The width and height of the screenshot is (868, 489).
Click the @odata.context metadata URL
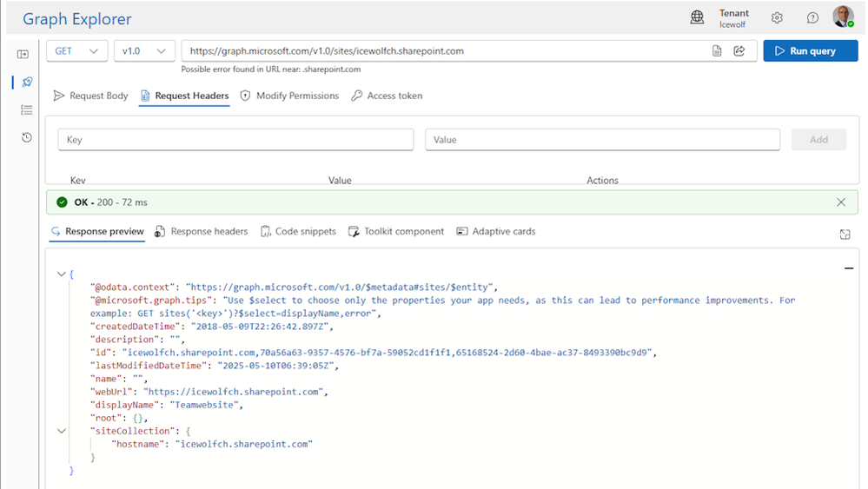pos(340,287)
